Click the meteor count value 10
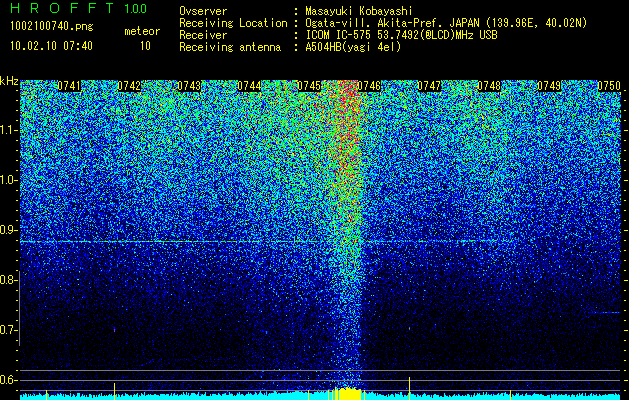This screenshot has height=400, width=629. coord(145,46)
